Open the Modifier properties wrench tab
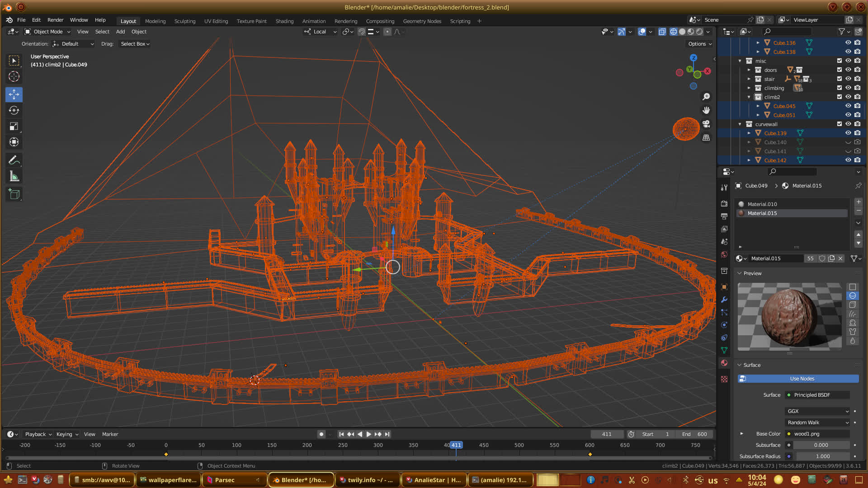868x488 pixels. [x=724, y=300]
